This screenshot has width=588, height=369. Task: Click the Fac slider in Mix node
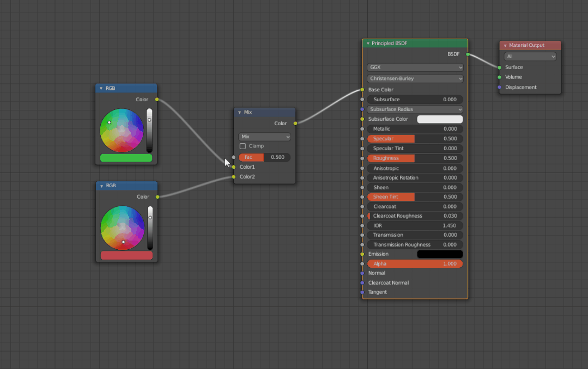coord(264,157)
